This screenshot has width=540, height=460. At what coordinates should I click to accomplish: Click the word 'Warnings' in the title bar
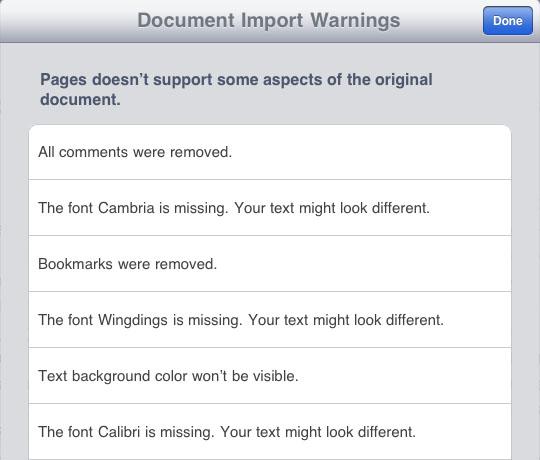[x=355, y=21]
